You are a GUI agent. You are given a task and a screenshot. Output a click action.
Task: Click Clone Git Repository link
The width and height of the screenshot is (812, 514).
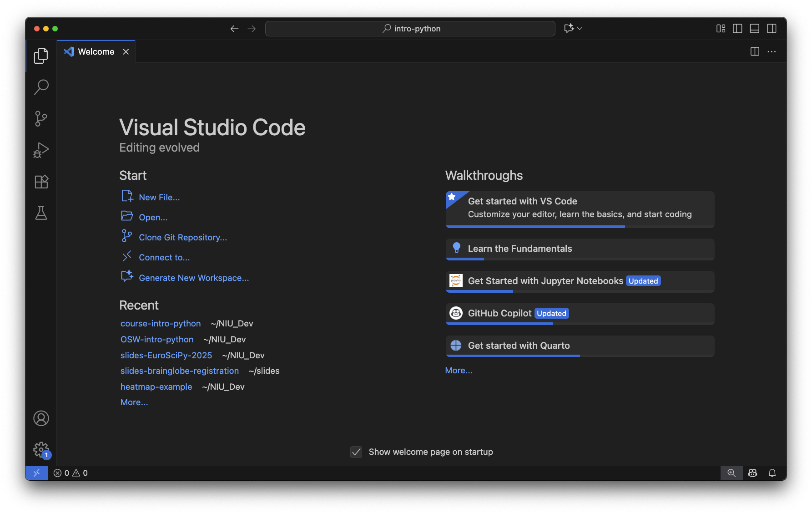(182, 238)
